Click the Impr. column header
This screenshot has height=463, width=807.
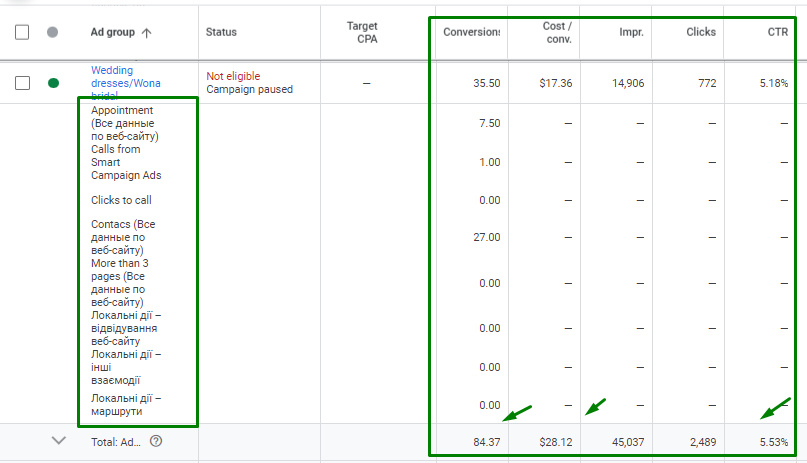click(x=631, y=32)
